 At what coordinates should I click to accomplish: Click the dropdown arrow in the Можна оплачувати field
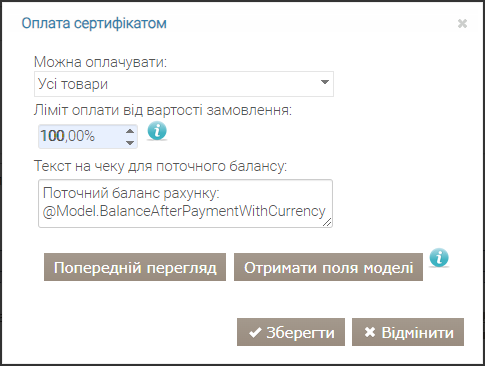click(x=325, y=82)
